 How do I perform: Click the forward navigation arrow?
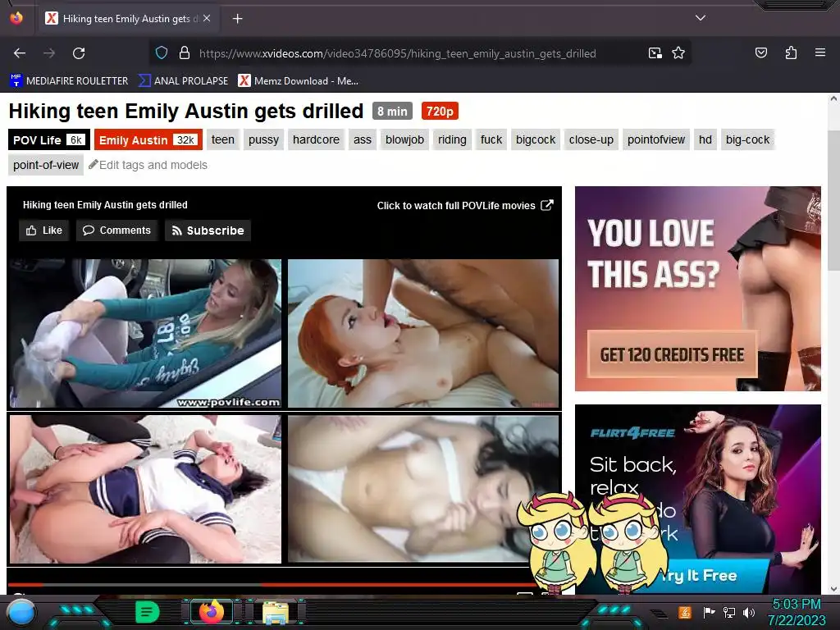[49, 53]
